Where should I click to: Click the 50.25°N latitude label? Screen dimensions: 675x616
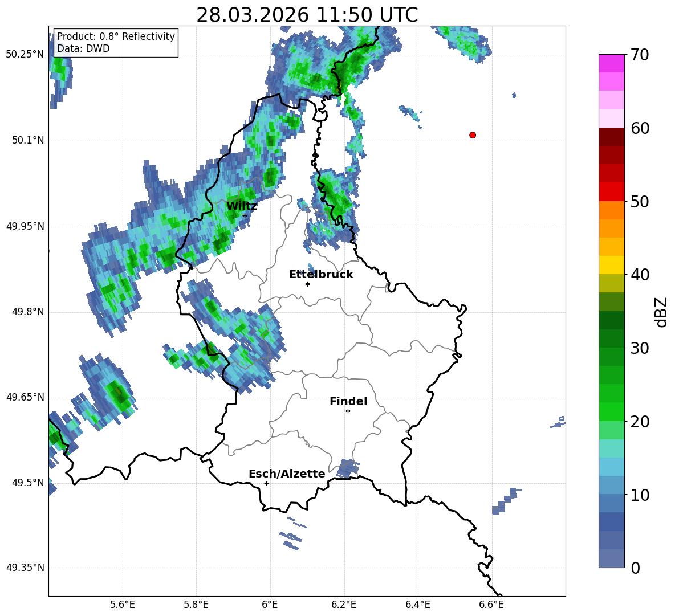[25, 55]
